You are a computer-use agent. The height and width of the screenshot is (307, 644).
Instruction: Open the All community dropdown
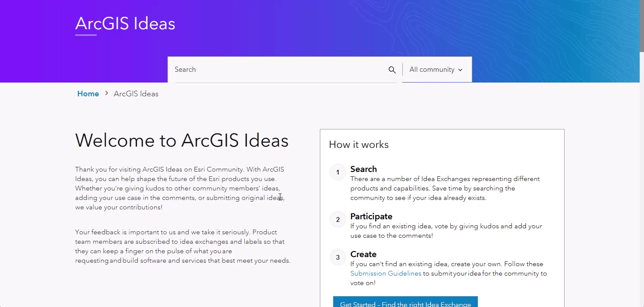tap(436, 70)
